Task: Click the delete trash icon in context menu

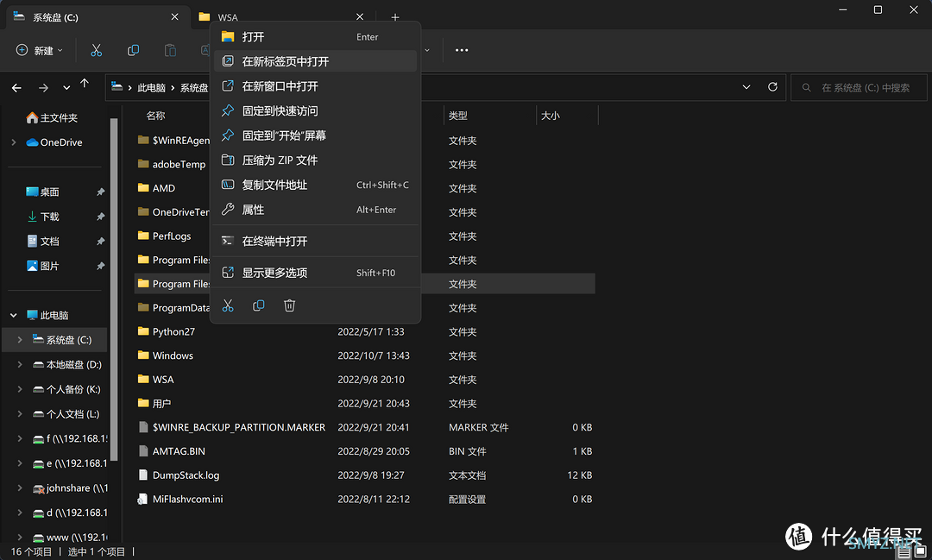Action: click(289, 305)
